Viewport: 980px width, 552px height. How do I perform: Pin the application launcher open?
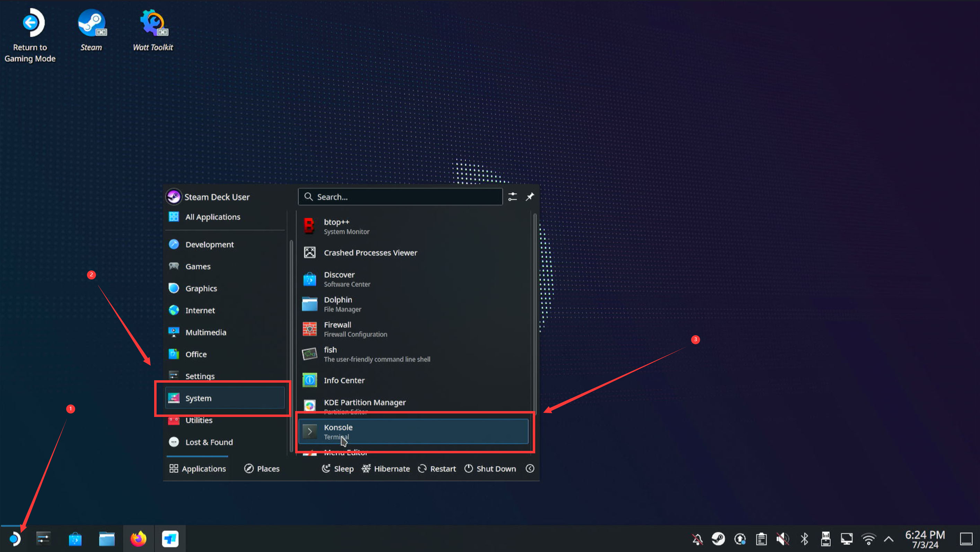(530, 197)
